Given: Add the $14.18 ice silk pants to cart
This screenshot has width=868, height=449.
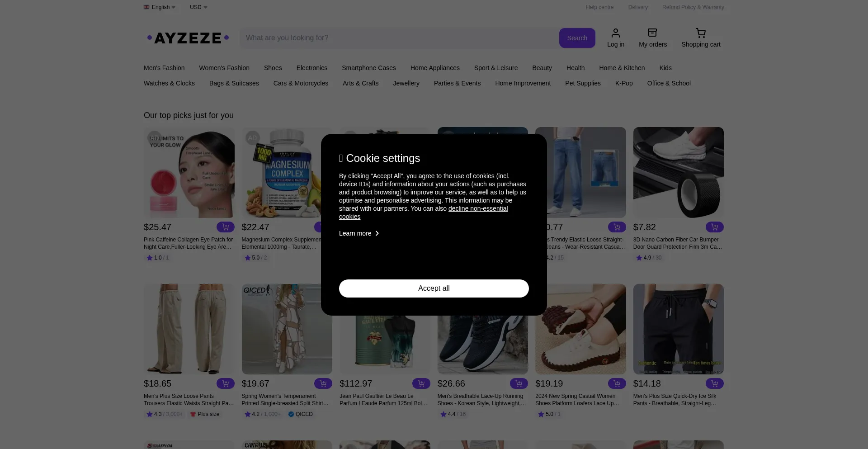Looking at the screenshot, I should (714, 383).
